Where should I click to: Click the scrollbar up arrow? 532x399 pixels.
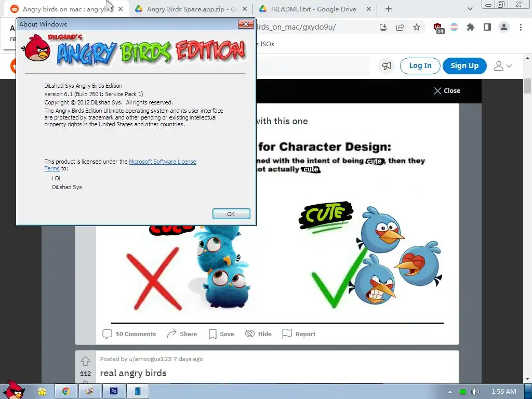tap(528, 58)
